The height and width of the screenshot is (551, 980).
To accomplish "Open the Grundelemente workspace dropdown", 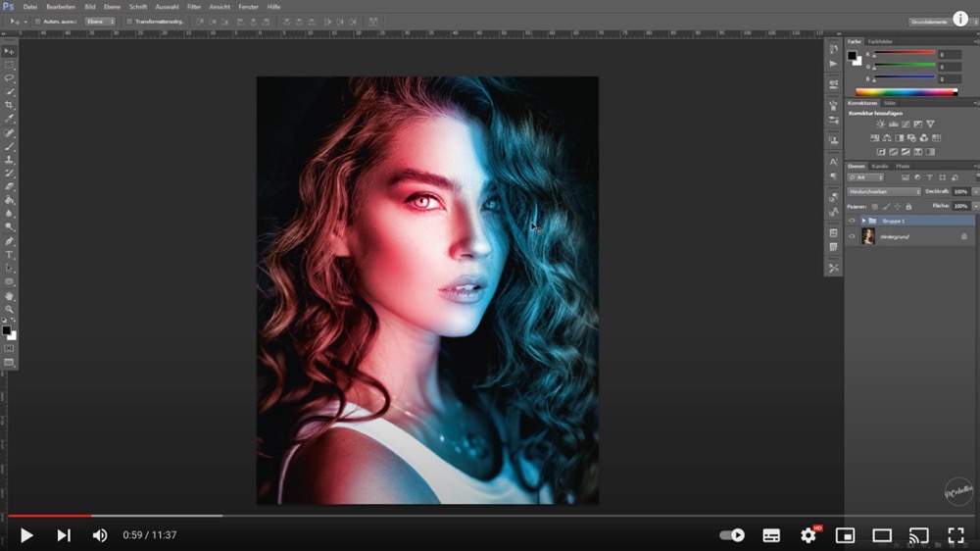I will (930, 21).
